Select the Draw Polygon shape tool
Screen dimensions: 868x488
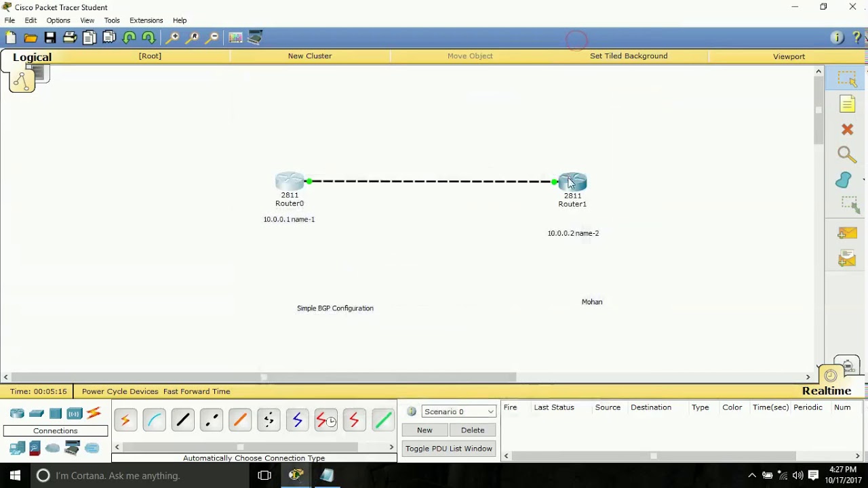(x=844, y=180)
